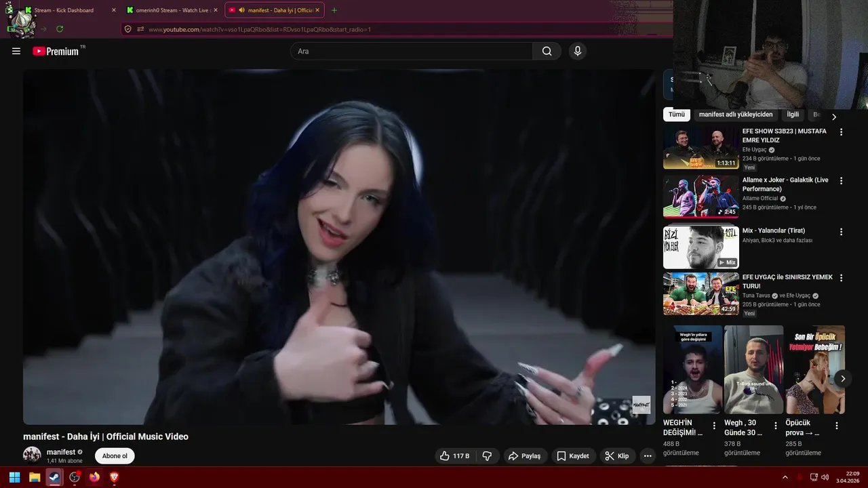The width and height of the screenshot is (868, 488).
Task: Open options for Allame x Joker video
Action: point(841,181)
